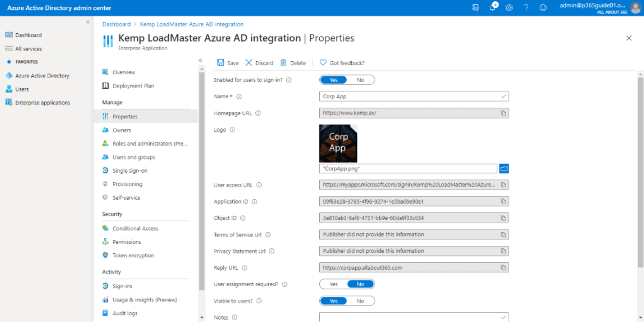
Task: Open Enterprise applications in left navigation
Action: (42, 103)
